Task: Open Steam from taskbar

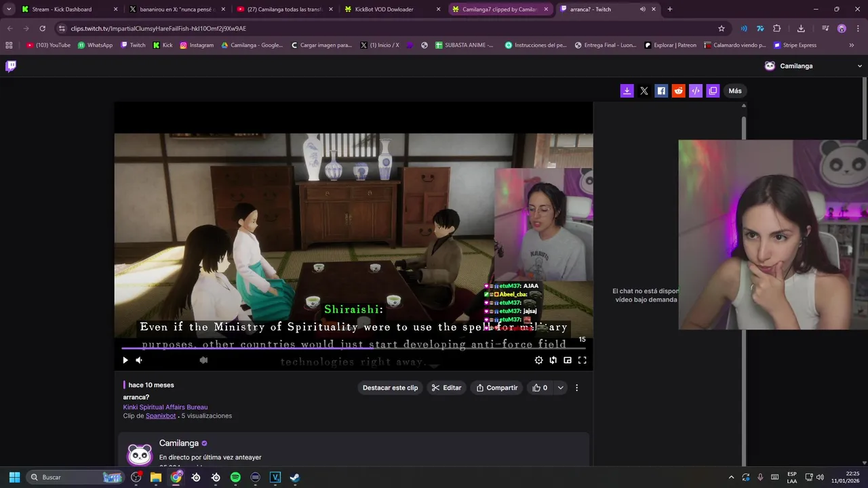Action: tap(294, 477)
